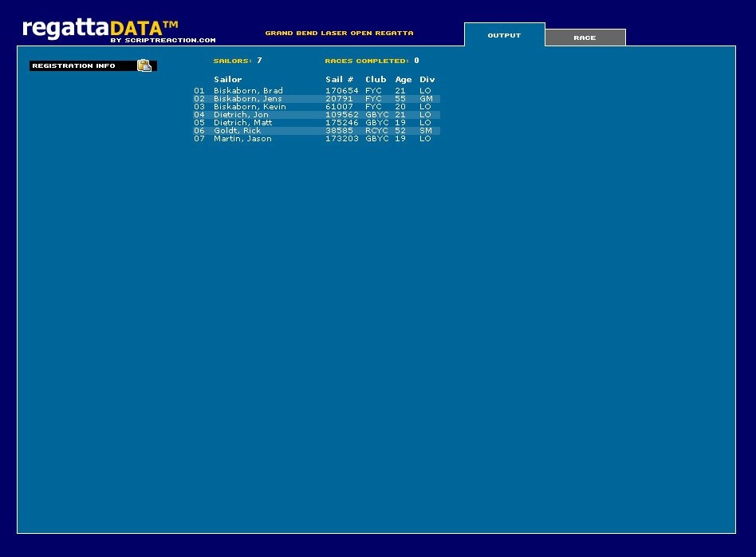Click the Club column header

tap(376, 79)
